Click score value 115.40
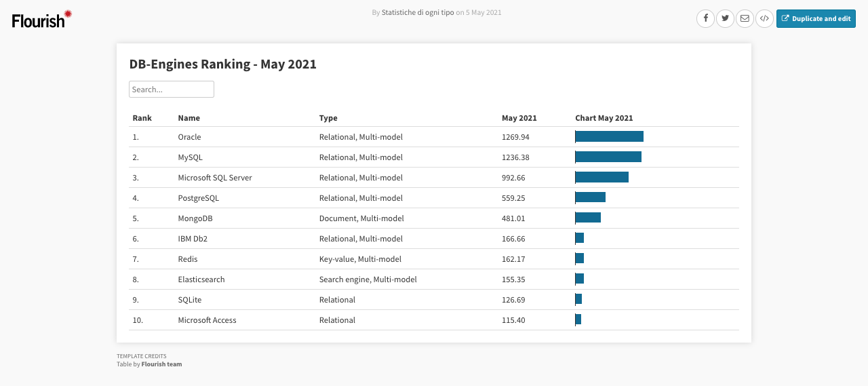The image size is (868, 386). 514,320
